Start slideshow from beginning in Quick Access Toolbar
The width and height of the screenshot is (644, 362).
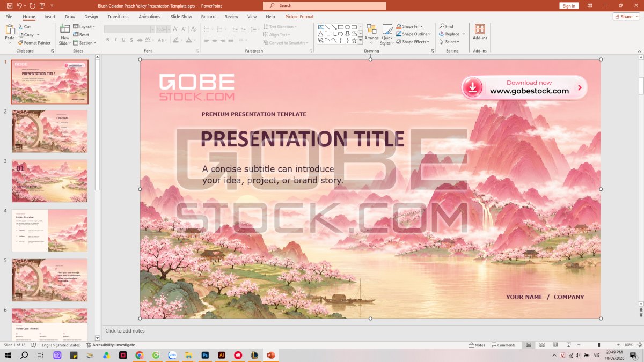coord(42,6)
